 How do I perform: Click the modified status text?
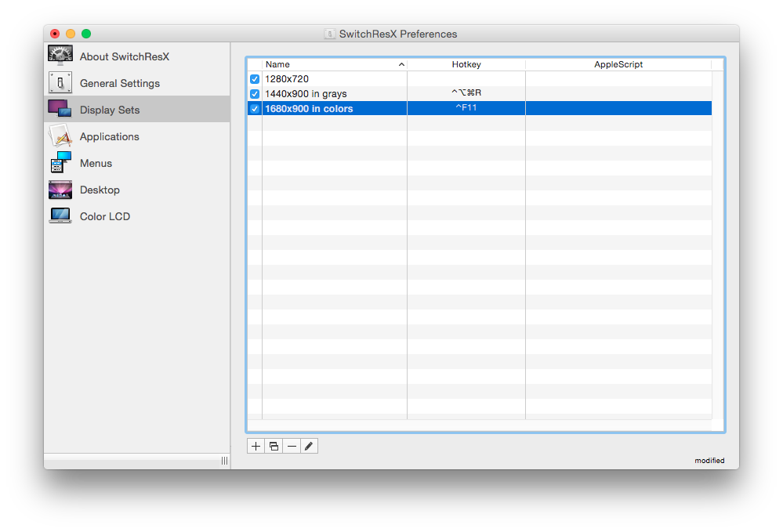[709, 460]
